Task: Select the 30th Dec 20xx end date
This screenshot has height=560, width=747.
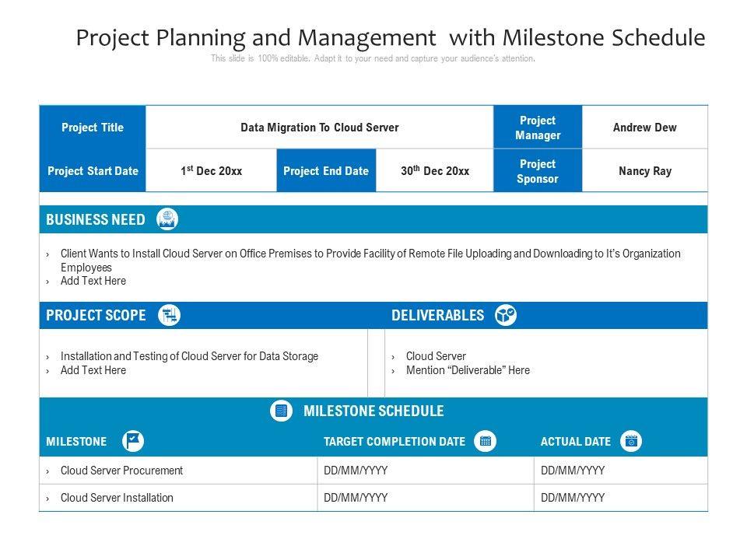Action: click(x=435, y=171)
